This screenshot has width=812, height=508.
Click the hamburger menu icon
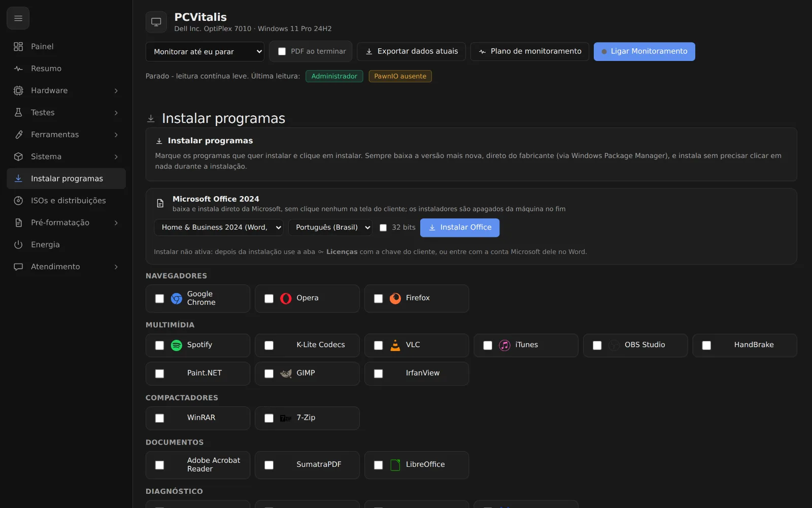click(x=18, y=18)
